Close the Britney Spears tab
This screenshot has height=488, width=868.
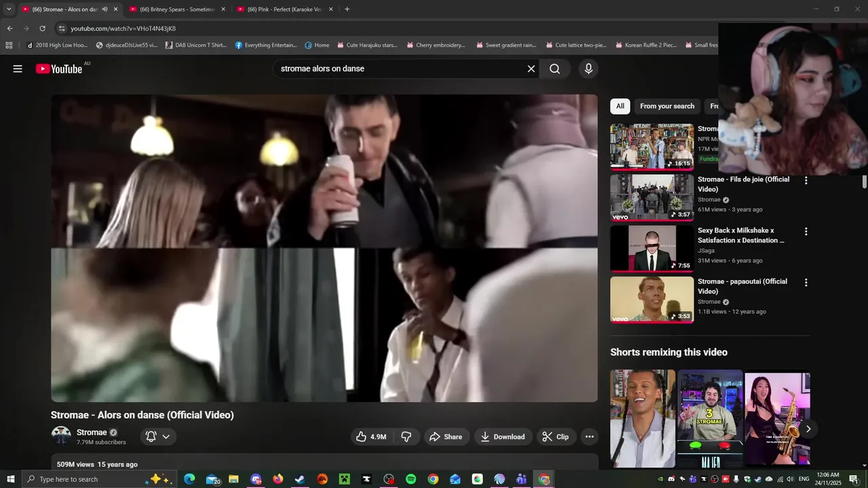pyautogui.click(x=223, y=9)
